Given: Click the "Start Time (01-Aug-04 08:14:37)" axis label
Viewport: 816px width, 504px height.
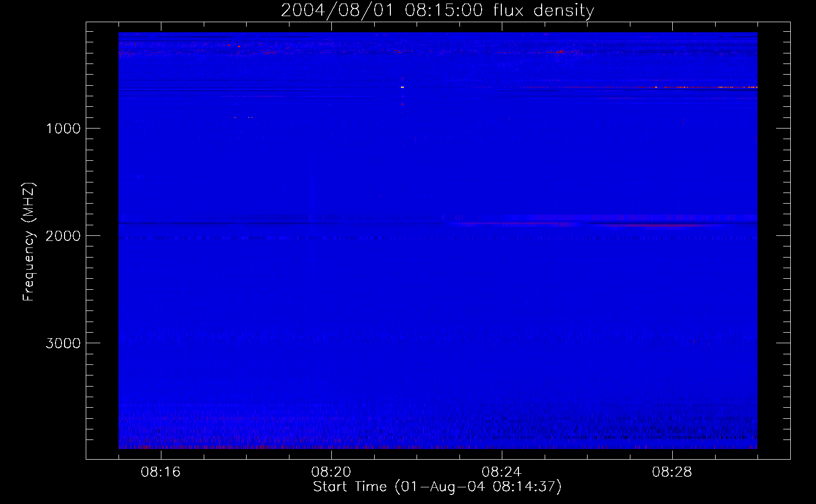Looking at the screenshot, I should pos(437,487).
